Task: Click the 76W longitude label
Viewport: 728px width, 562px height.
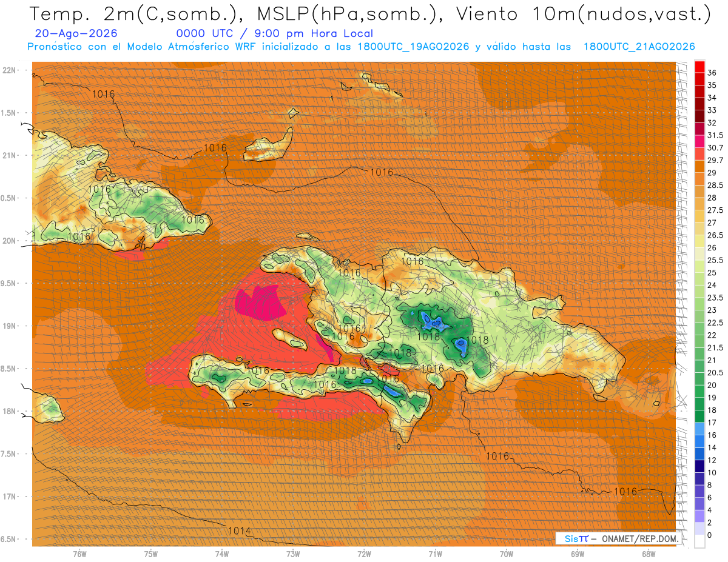Action: coord(79,554)
